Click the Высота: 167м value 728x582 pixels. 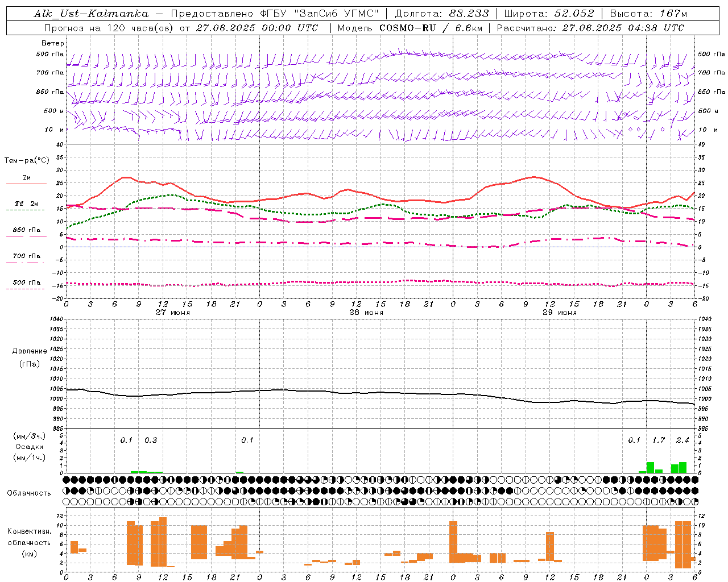pos(648,14)
